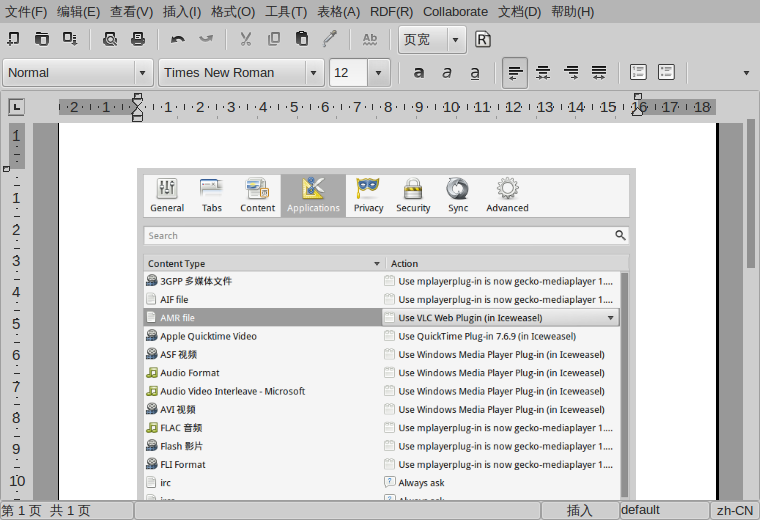
Task: Open the Times New Roman font dropdown
Action: click(x=314, y=73)
